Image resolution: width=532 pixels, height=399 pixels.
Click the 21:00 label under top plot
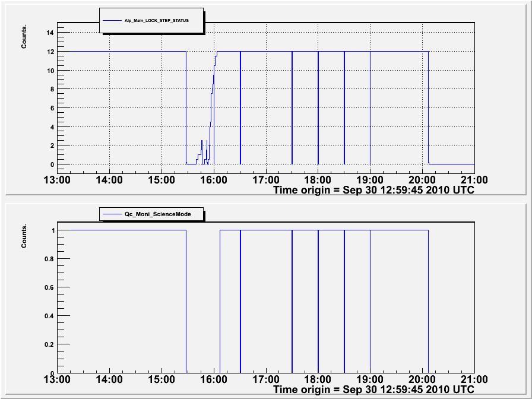click(474, 180)
